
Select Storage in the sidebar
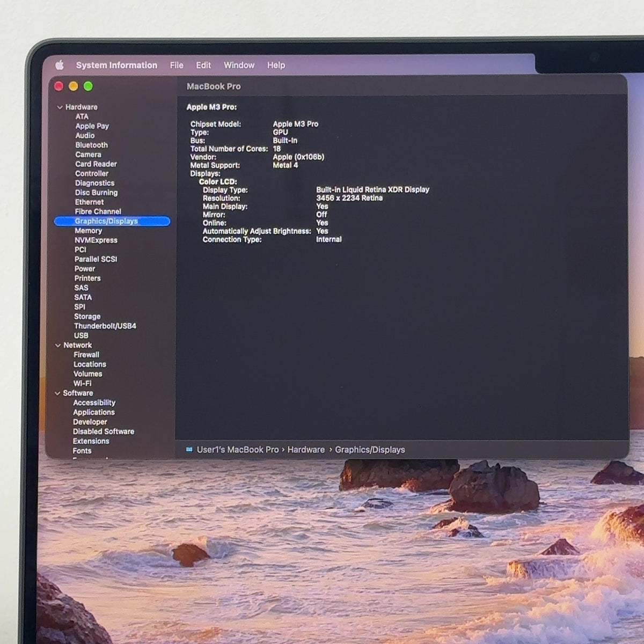(x=87, y=317)
